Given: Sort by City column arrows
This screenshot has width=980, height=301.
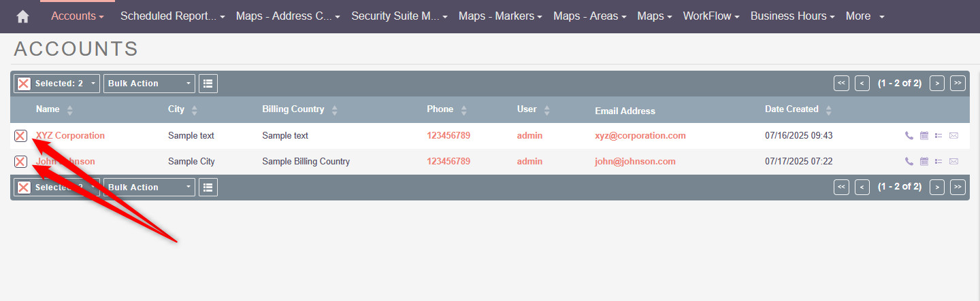Looking at the screenshot, I should point(195,110).
